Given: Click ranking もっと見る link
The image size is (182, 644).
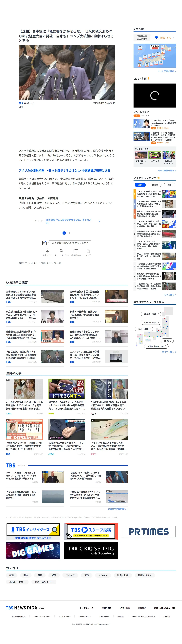Looking at the screenshot, I should point(170,294).
